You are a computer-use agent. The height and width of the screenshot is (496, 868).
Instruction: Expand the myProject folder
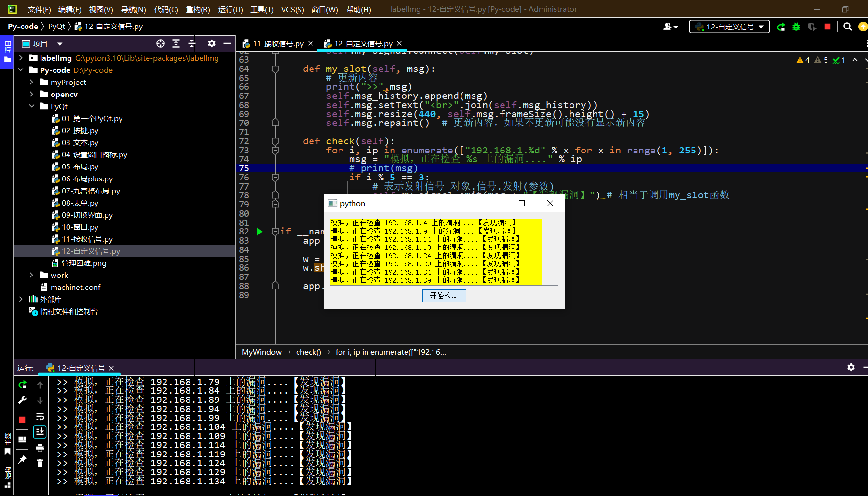pyautogui.click(x=32, y=82)
